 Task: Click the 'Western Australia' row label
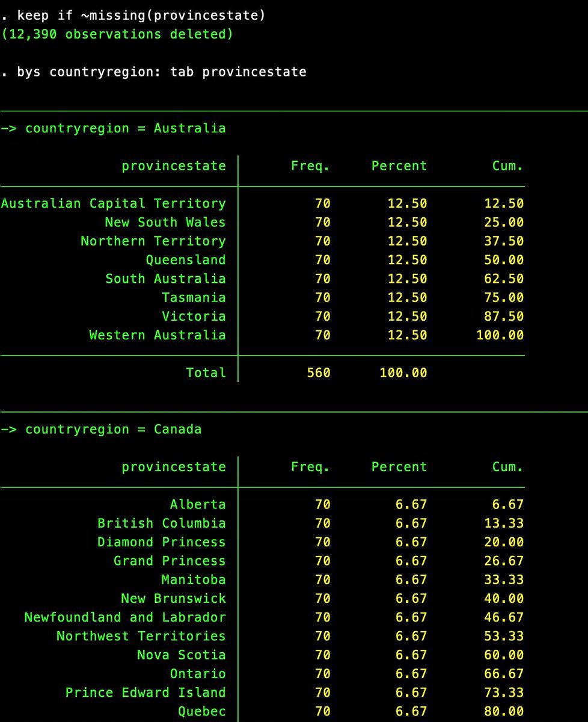point(158,335)
